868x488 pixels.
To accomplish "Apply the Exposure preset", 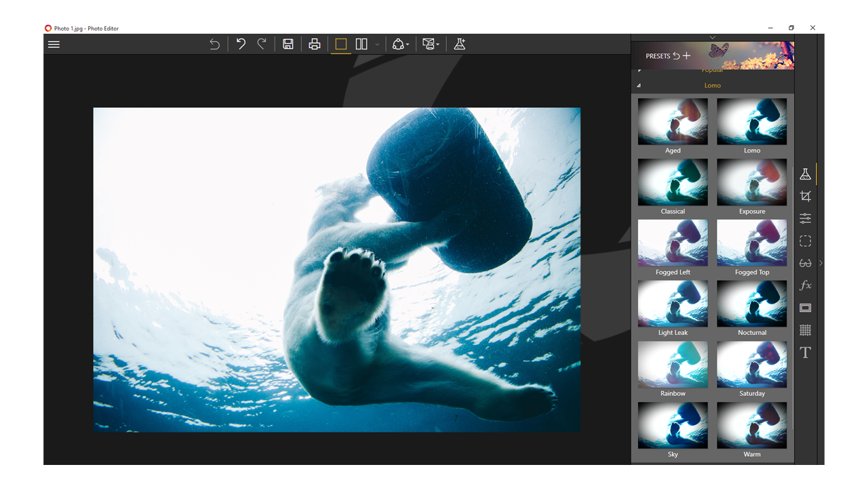I will point(752,182).
